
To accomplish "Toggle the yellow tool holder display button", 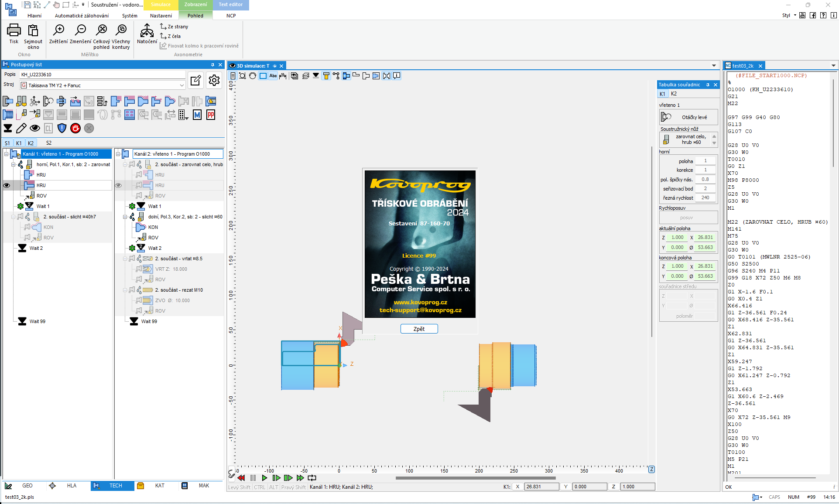I will (326, 76).
